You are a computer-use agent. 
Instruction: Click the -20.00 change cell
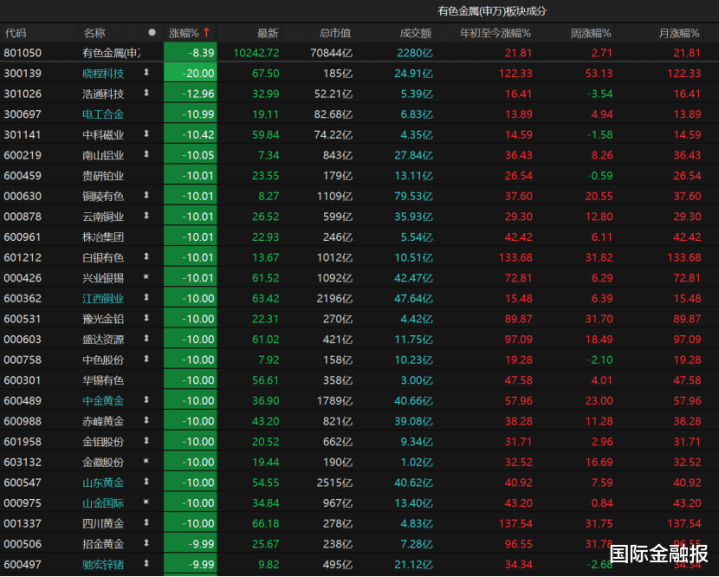click(190, 73)
